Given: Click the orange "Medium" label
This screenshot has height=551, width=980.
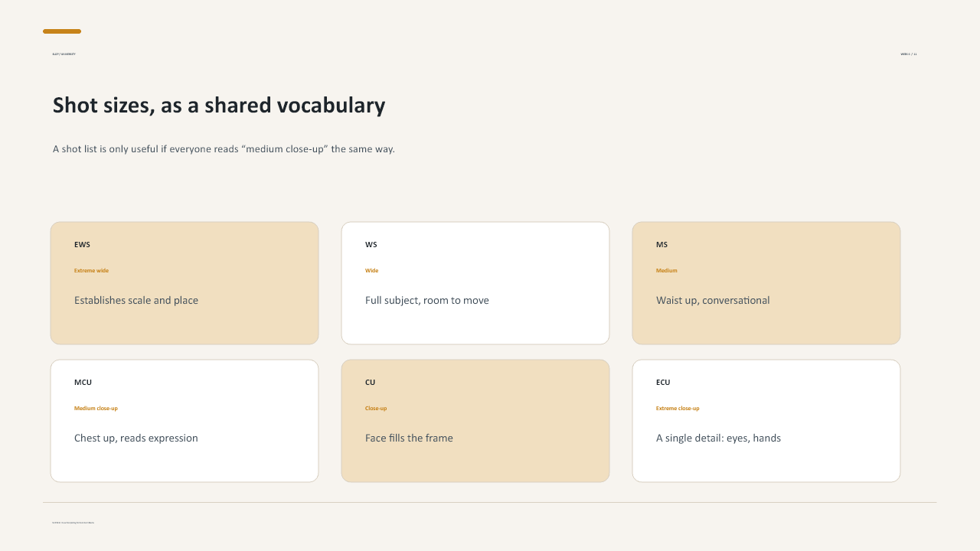Looking at the screenshot, I should pos(667,270).
